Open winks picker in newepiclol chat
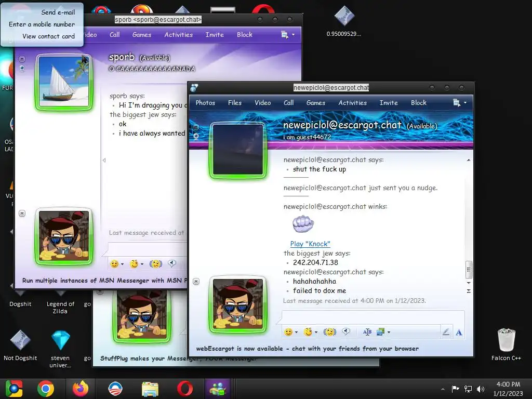This screenshot has width=532, height=399. (x=308, y=332)
